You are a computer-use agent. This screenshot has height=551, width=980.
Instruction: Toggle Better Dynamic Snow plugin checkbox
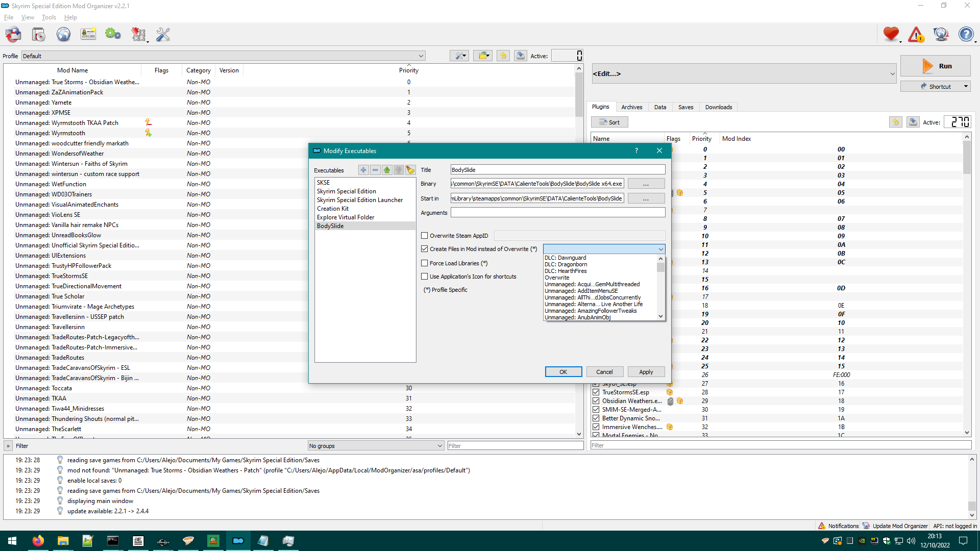tap(596, 418)
